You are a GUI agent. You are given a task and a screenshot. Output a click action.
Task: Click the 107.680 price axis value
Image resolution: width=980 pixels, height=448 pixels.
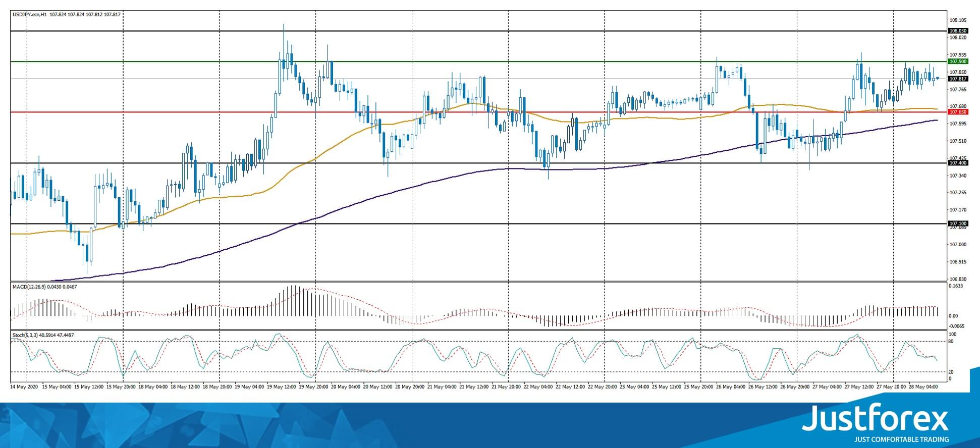pyautogui.click(x=958, y=106)
